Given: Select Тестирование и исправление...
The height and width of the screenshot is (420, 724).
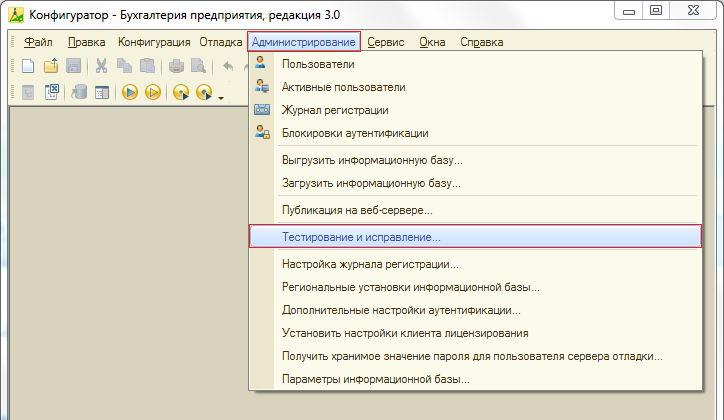Looking at the screenshot, I should click(x=476, y=237).
